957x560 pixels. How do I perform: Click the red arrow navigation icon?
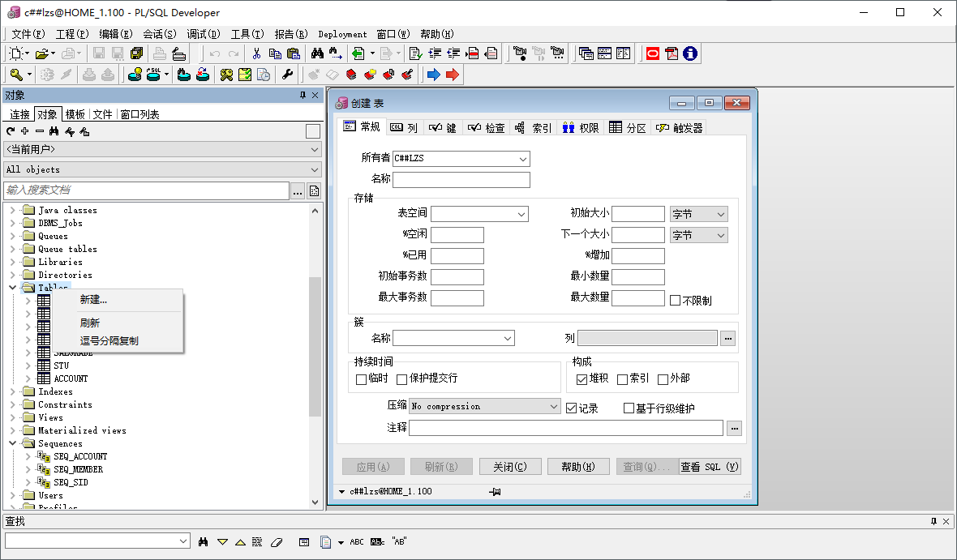point(453,75)
